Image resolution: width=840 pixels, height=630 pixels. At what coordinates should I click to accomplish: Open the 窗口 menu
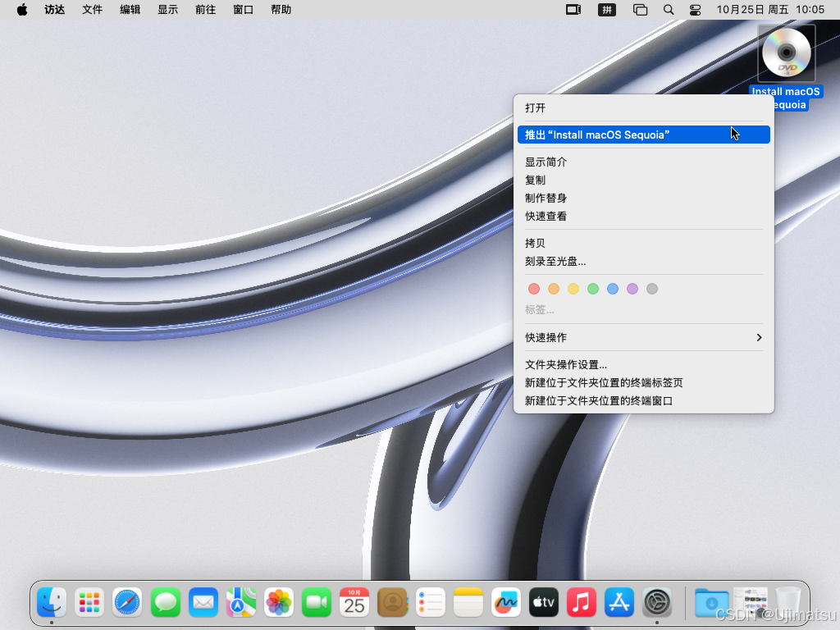pos(243,10)
